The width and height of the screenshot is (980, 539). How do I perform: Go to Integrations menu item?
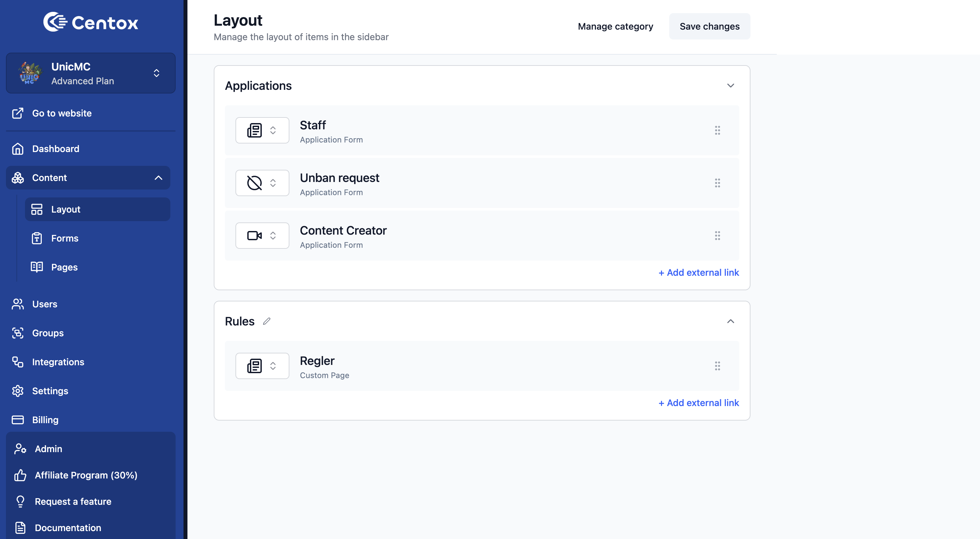point(58,362)
